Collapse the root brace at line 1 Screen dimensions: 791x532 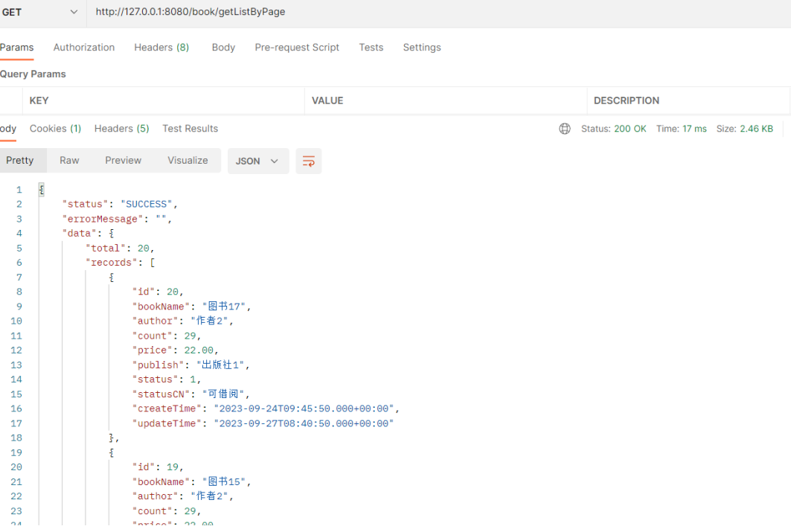pos(42,190)
